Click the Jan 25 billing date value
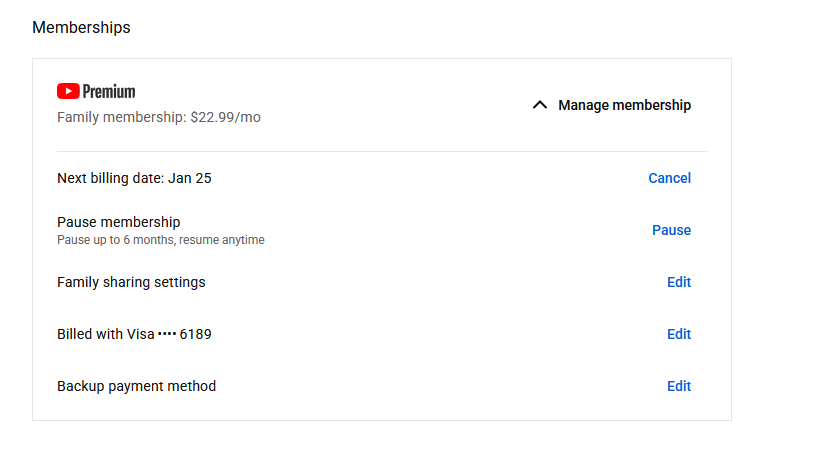The width and height of the screenshot is (827, 449). [x=192, y=178]
